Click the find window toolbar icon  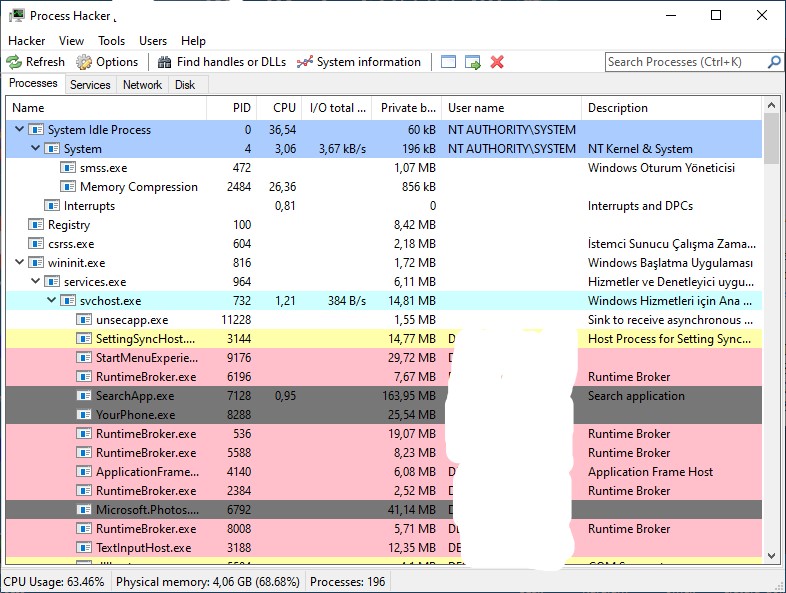coord(448,62)
